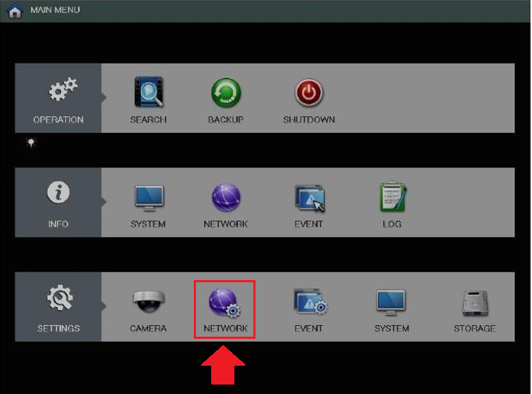This screenshot has height=394, width=532.
Task: Open Network settings globe with gear
Action: pos(224,303)
